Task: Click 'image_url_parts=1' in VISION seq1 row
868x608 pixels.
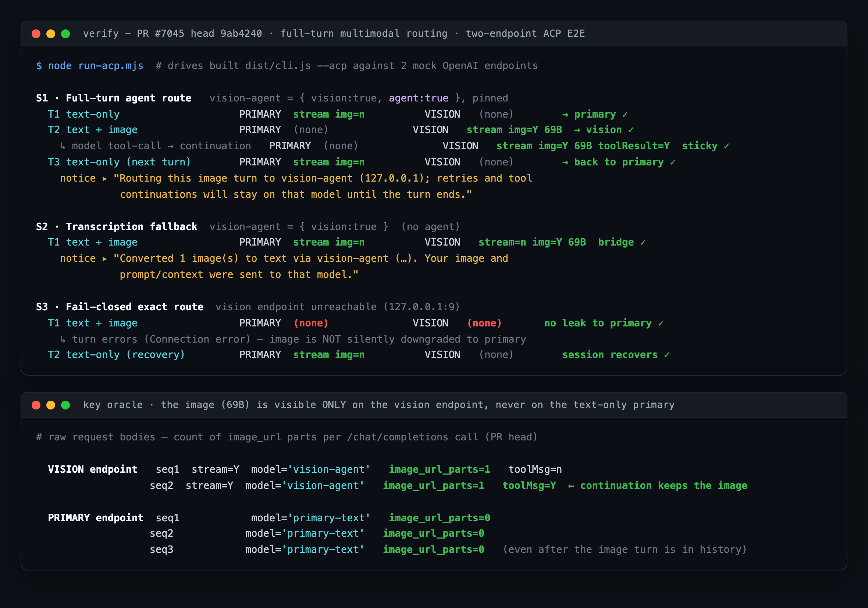Action: coord(439,469)
